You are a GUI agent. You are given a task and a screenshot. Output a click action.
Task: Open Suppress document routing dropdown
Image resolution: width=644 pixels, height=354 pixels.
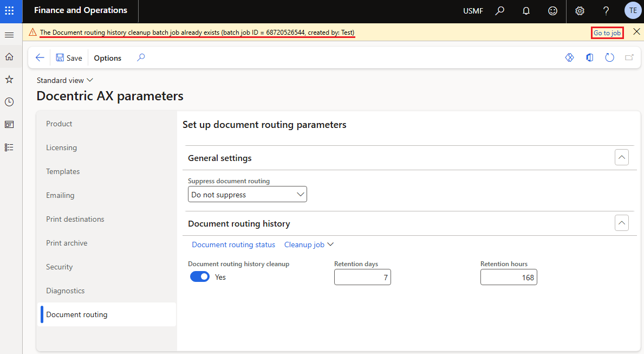pyautogui.click(x=247, y=195)
